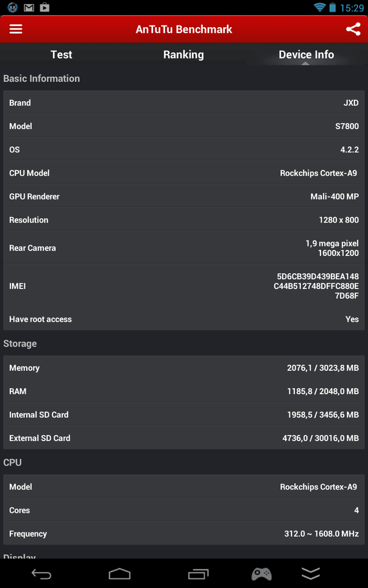This screenshot has width=368, height=588.
Task: Tap the Wi-Fi status icon
Action: click(x=319, y=7)
